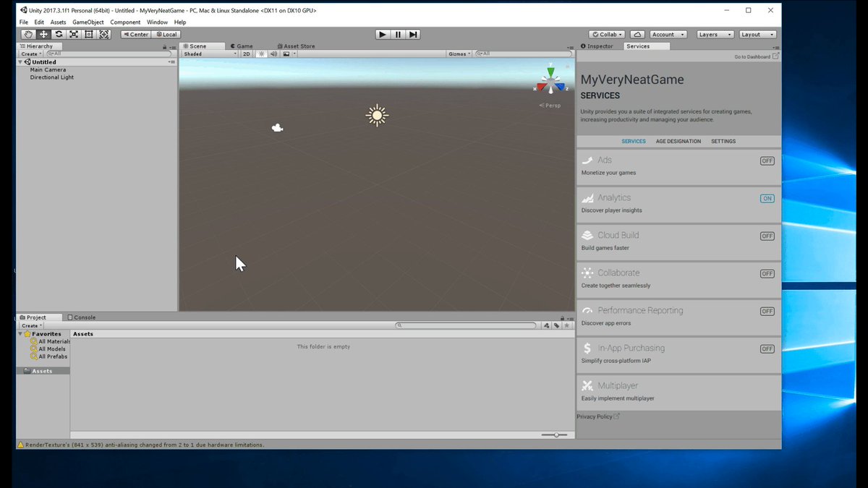Open the Layout dropdown
The width and height of the screenshot is (868, 488).
click(x=758, y=34)
